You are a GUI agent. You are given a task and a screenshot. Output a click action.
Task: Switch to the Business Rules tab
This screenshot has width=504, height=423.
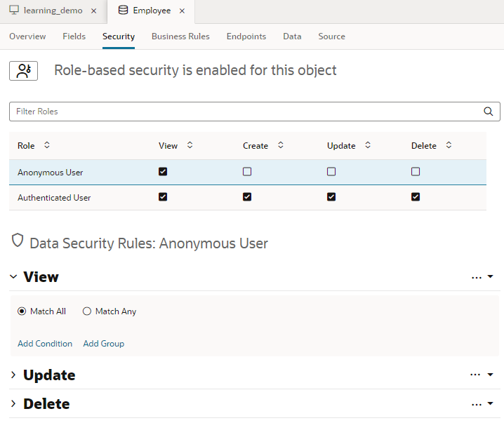(x=180, y=36)
